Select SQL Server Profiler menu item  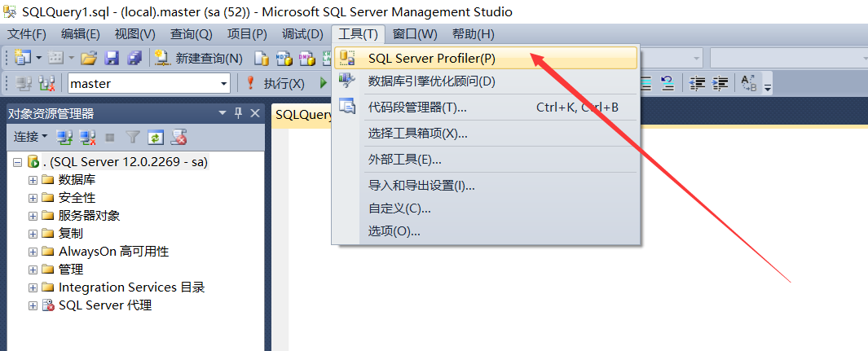[x=431, y=58]
